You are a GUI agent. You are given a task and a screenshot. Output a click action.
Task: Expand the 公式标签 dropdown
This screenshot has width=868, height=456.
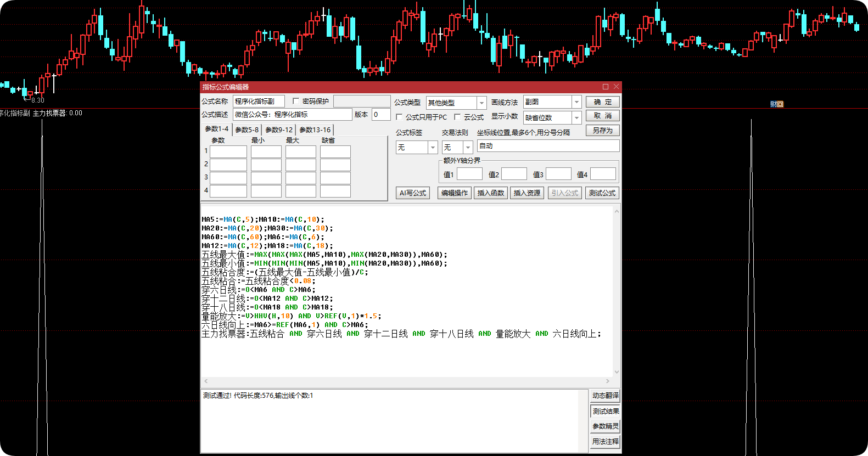(433, 148)
